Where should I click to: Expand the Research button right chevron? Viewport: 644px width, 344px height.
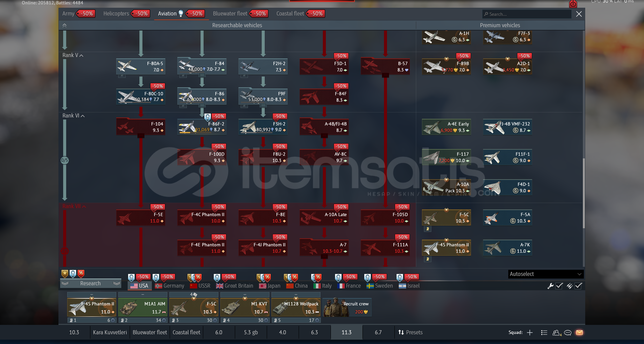[x=117, y=284]
